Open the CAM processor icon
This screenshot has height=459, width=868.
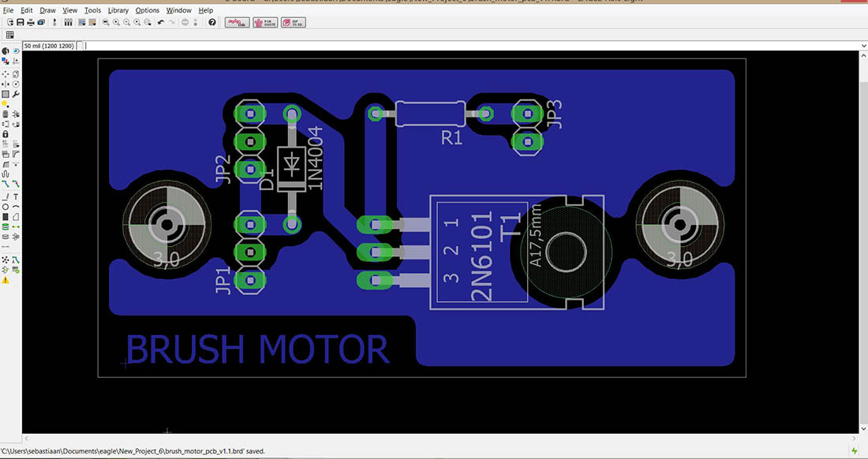pos(41,22)
